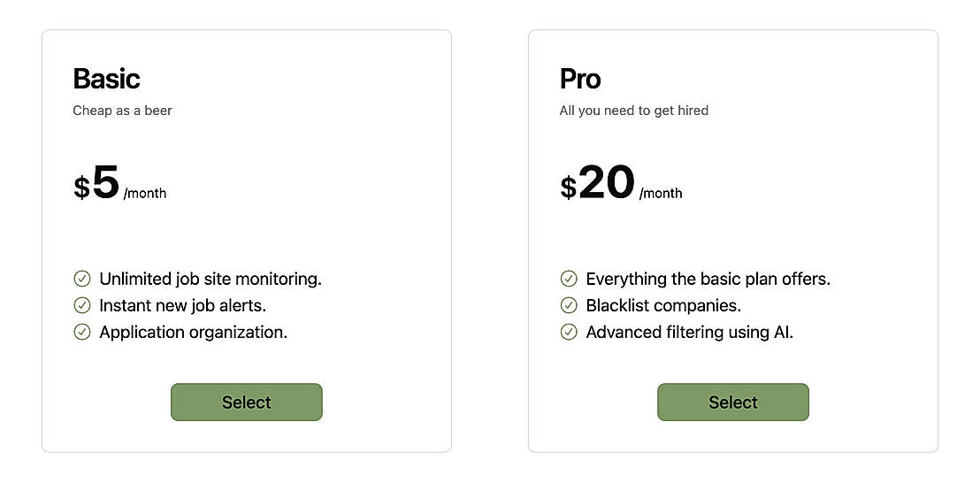Choose the Pro plan Select button
980x483 pixels.
pyautogui.click(x=732, y=402)
